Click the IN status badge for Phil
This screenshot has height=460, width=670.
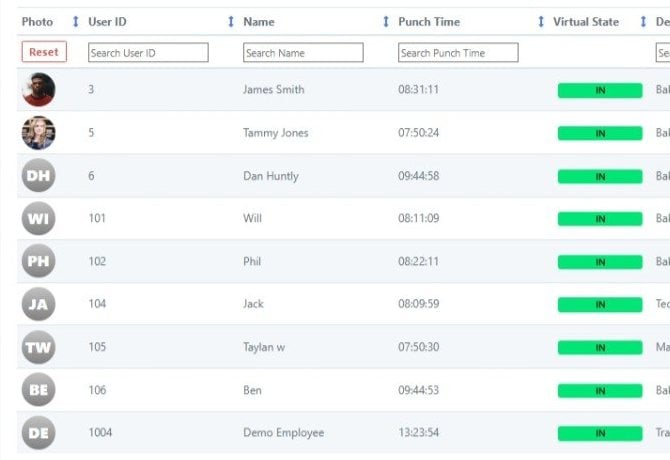pos(600,262)
